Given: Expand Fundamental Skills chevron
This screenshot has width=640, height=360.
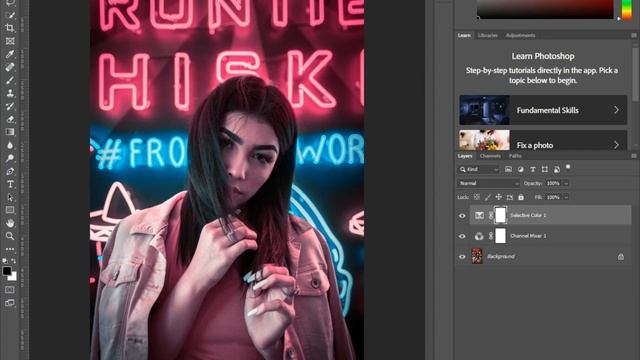Looking at the screenshot, I should (616, 110).
